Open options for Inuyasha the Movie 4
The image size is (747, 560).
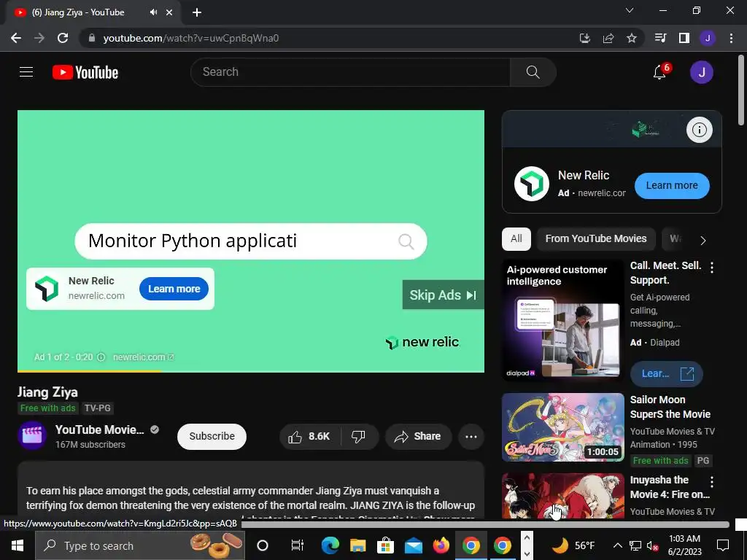[712, 482]
